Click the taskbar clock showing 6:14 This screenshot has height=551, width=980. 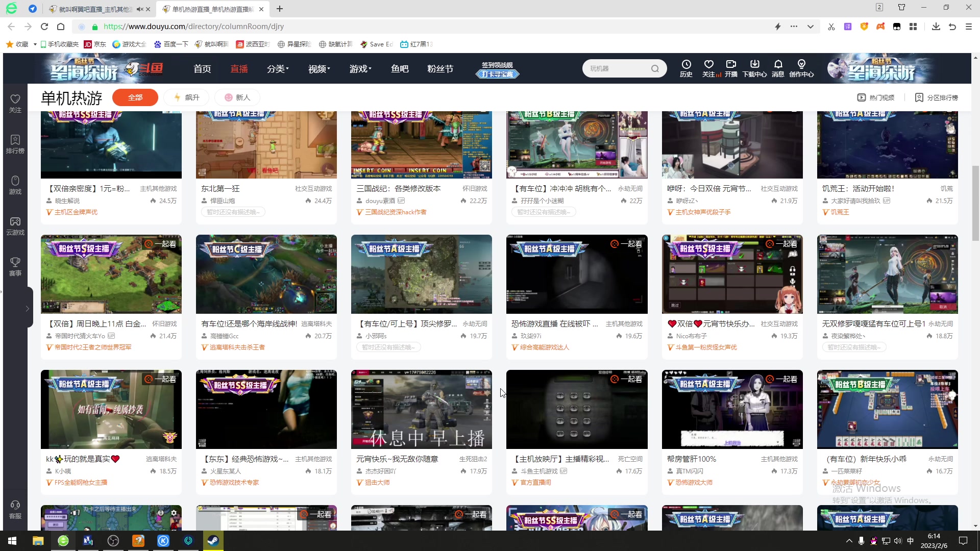(x=934, y=541)
